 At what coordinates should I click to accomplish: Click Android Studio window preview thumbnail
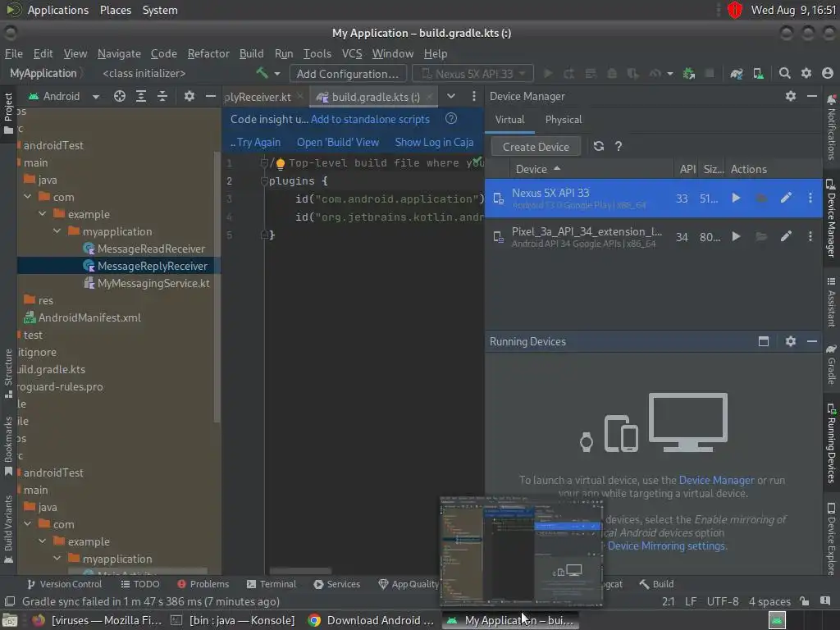tap(521, 550)
